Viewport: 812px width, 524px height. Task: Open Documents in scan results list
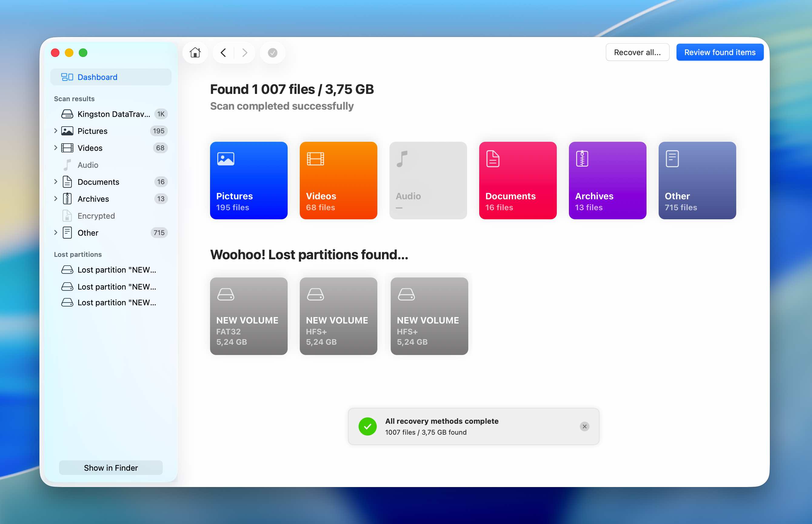[x=111, y=182]
